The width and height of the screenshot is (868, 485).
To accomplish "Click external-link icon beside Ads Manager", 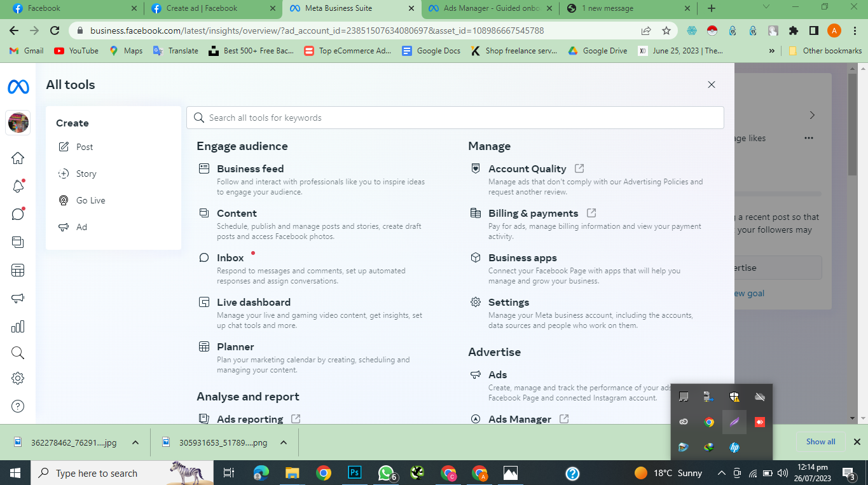I will point(564,419).
